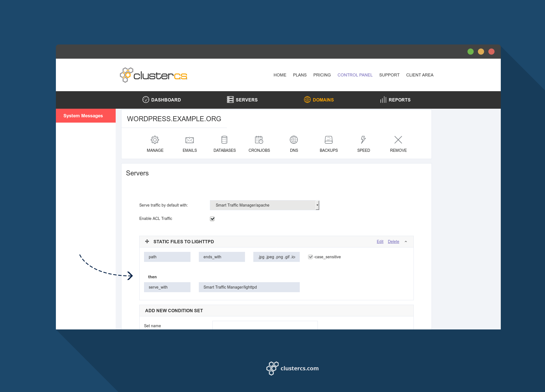This screenshot has height=392, width=545.
Task: Open the Backups drive icon
Action: (329, 140)
